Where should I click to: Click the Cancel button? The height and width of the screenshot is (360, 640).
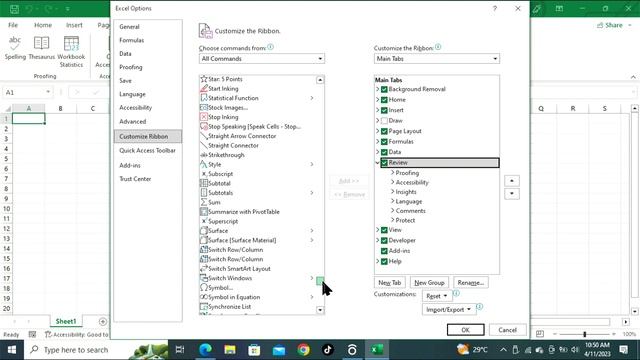pyautogui.click(x=507, y=330)
